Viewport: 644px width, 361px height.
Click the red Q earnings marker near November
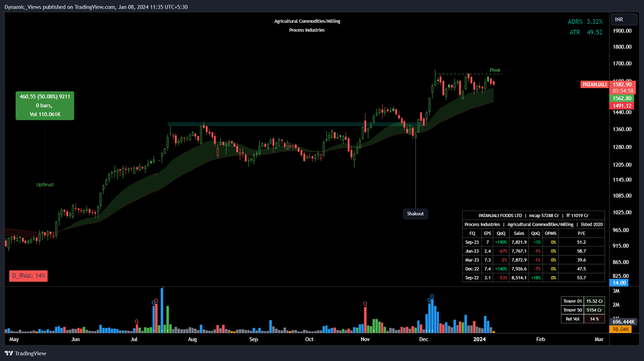(x=365, y=304)
